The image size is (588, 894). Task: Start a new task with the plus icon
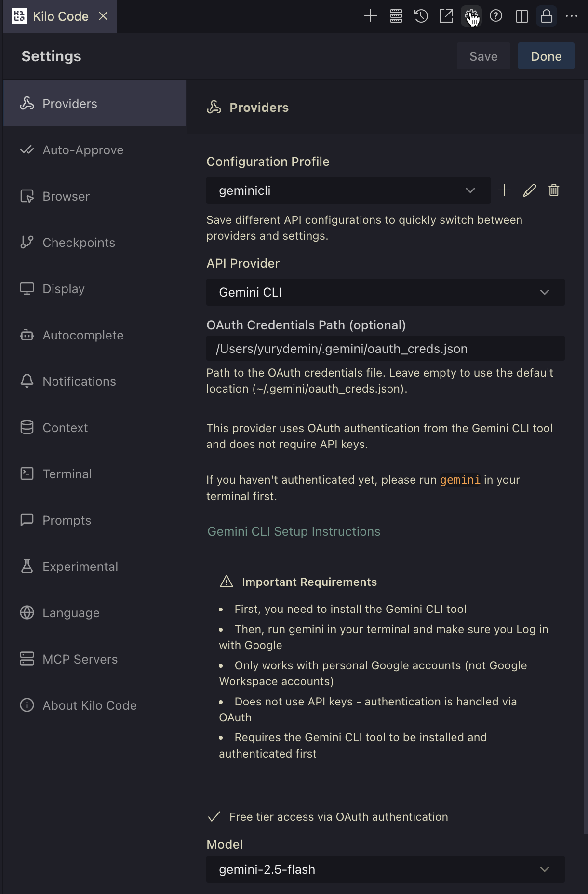pos(370,16)
